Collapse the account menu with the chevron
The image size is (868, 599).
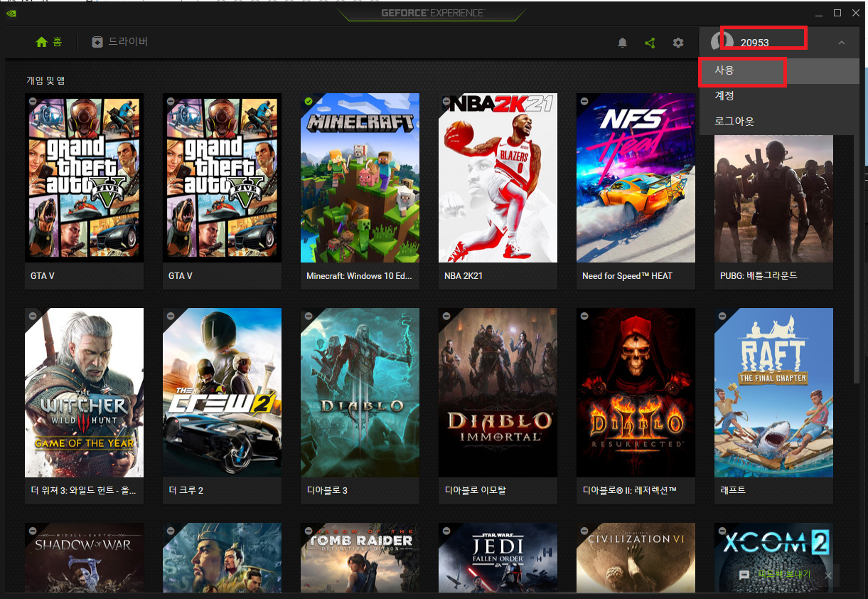[842, 43]
